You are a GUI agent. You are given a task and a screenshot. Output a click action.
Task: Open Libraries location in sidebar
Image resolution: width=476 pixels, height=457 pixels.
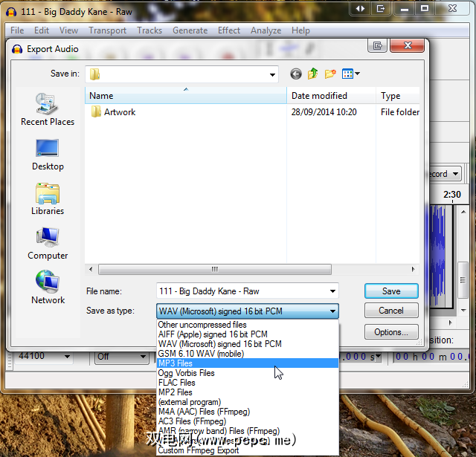click(48, 199)
